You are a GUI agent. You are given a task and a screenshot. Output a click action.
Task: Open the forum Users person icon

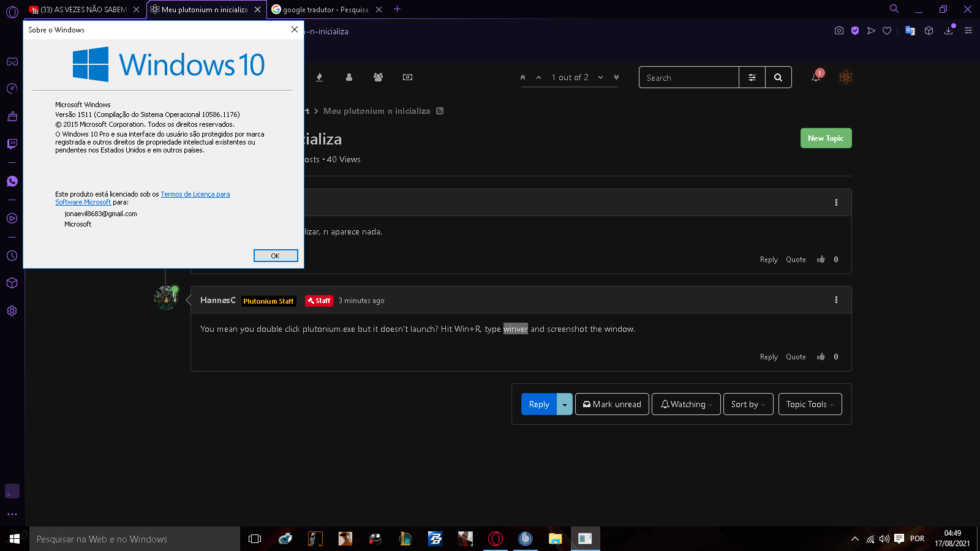[x=349, y=77]
